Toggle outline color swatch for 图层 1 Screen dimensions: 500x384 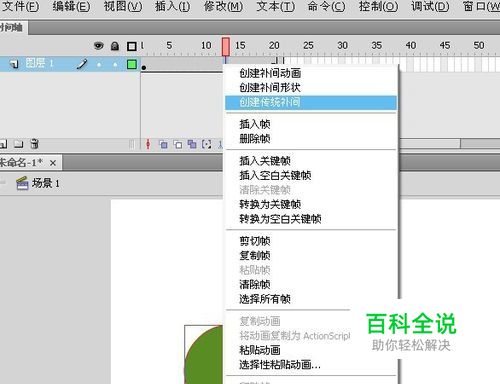[132, 64]
